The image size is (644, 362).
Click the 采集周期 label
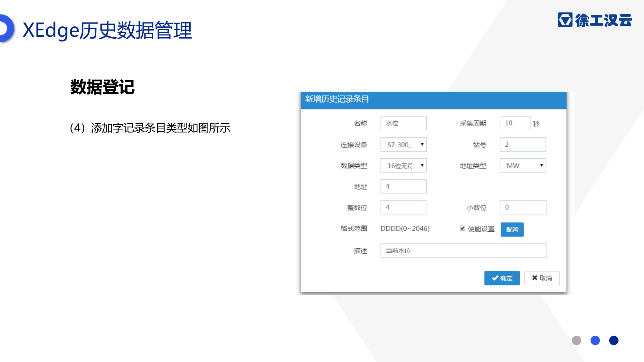coord(473,124)
